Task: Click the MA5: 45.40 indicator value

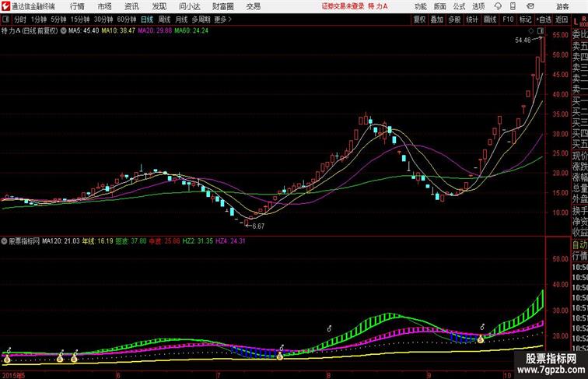Action: point(84,31)
